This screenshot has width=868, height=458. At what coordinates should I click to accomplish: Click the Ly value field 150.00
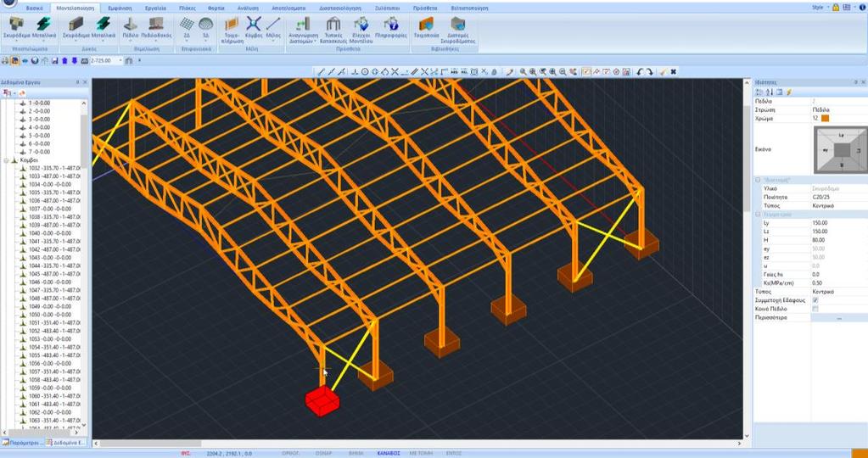tap(839, 223)
